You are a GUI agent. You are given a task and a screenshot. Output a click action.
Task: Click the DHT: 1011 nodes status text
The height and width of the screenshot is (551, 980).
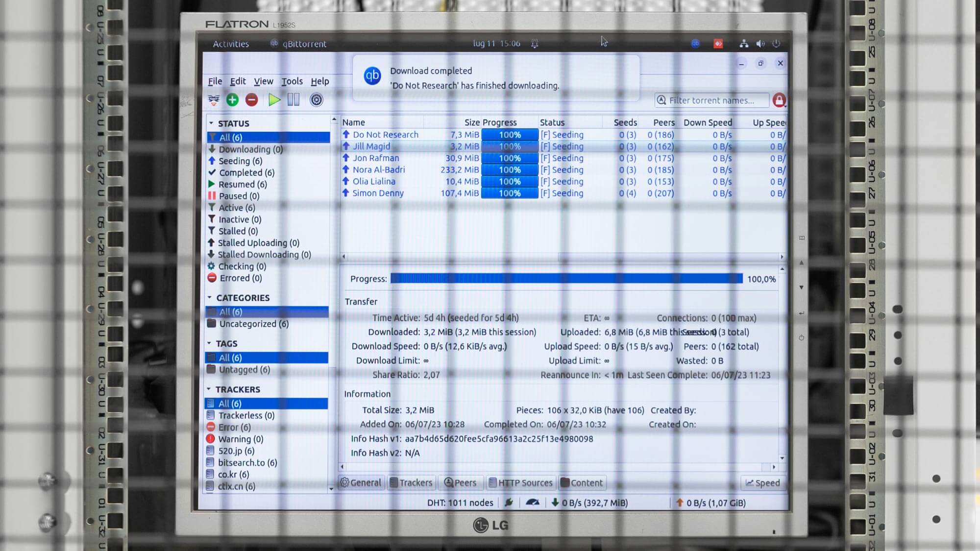(x=460, y=503)
